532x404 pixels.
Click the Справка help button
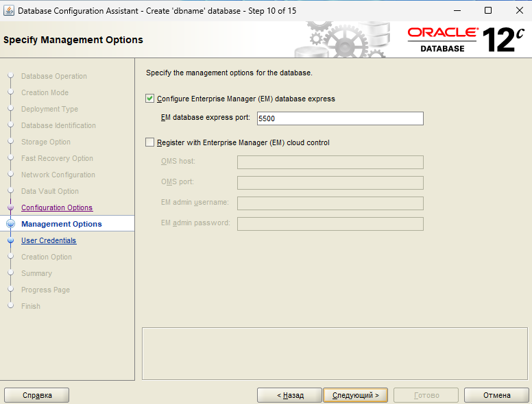[36, 395]
